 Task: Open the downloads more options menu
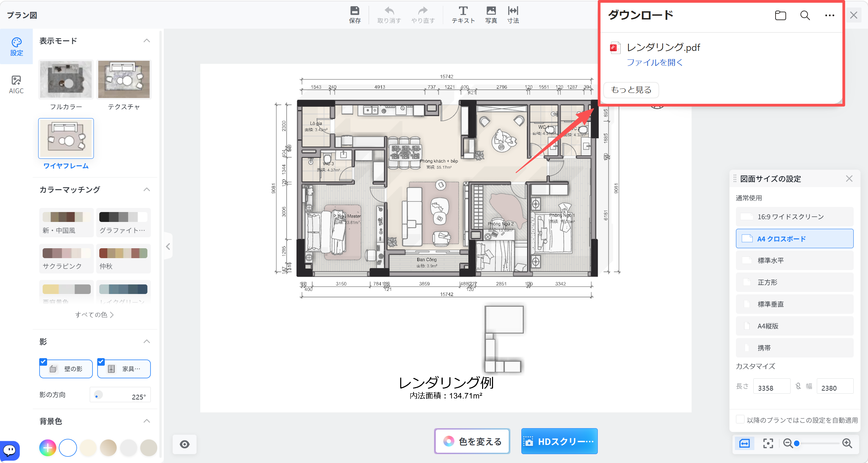[830, 15]
